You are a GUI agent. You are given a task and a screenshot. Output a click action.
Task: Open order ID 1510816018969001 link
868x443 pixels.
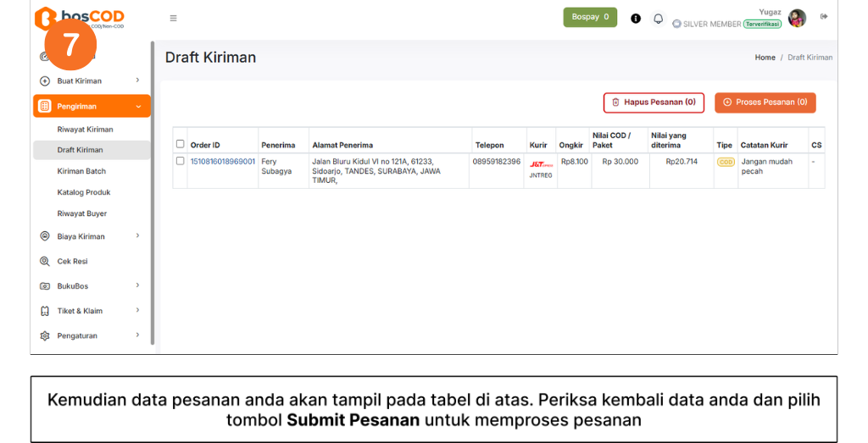coord(222,162)
